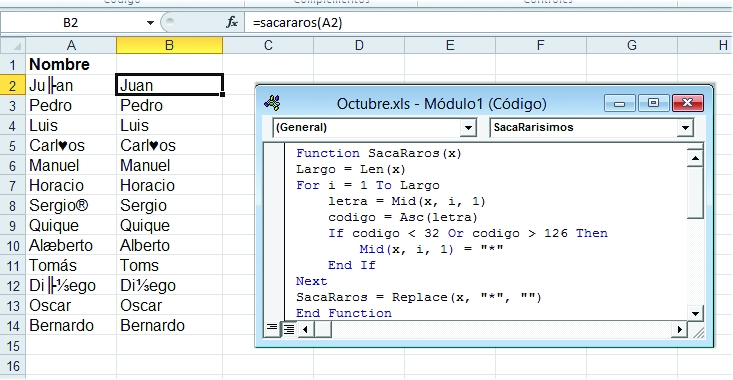Click the 'Next' code line
733x380 pixels.
(x=311, y=281)
